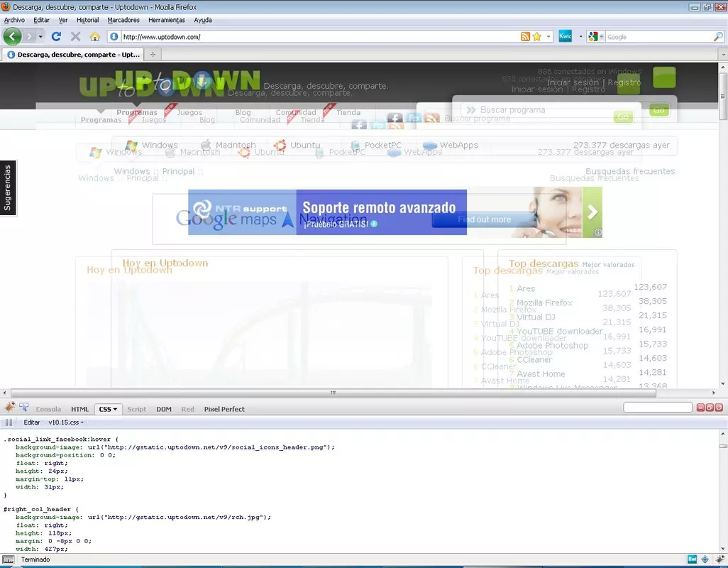Click the search magnifier icon
The height and width of the screenshot is (568, 728).
pos(718,37)
